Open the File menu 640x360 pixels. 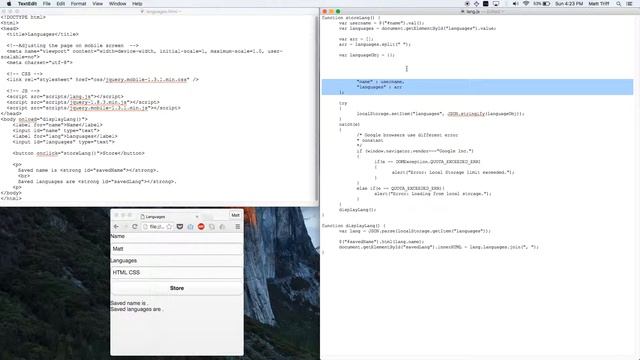click(x=47, y=4)
